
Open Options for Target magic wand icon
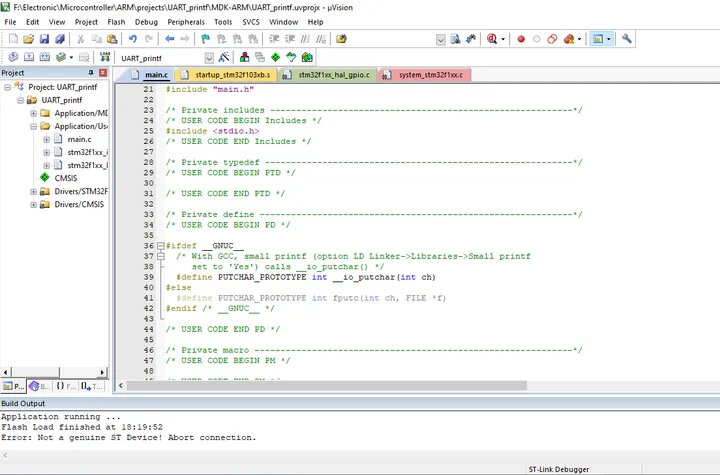click(x=224, y=57)
